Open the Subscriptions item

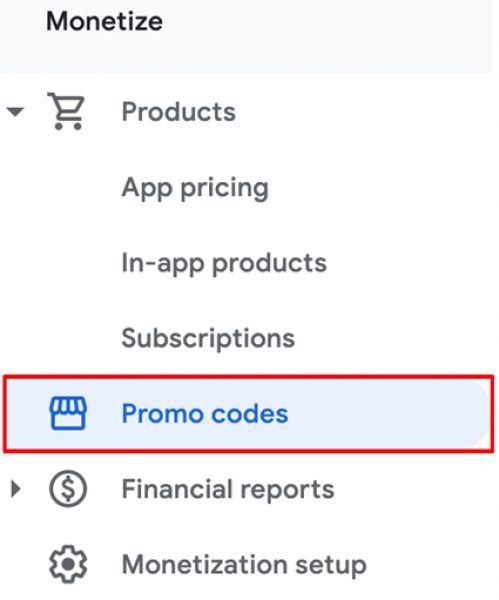pos(208,339)
